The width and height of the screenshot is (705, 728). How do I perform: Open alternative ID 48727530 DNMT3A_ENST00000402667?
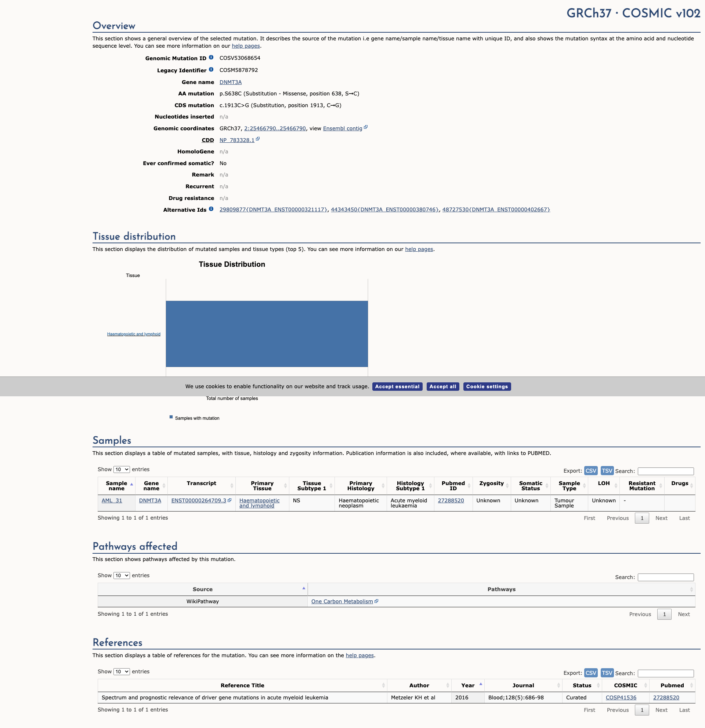[496, 210]
